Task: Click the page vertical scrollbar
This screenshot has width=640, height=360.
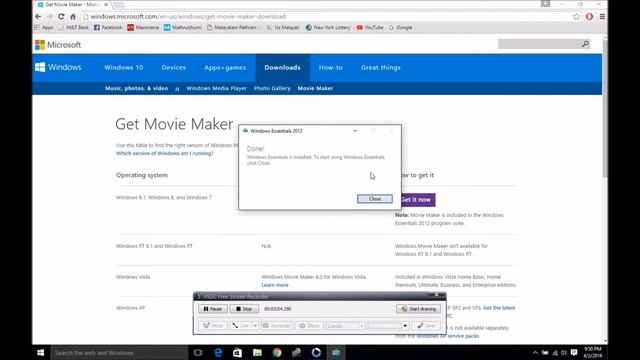Action: 605,108
